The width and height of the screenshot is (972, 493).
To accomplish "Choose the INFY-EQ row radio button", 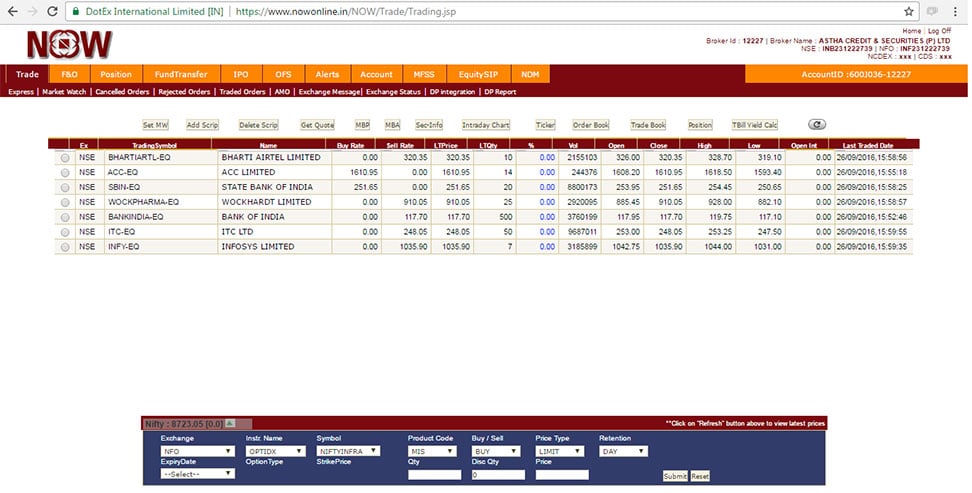I will 65,246.
